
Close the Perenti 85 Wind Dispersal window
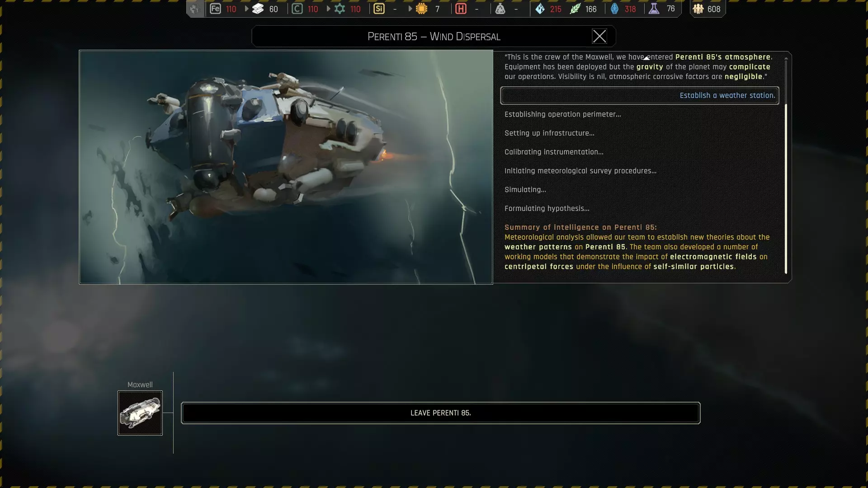[x=599, y=36]
